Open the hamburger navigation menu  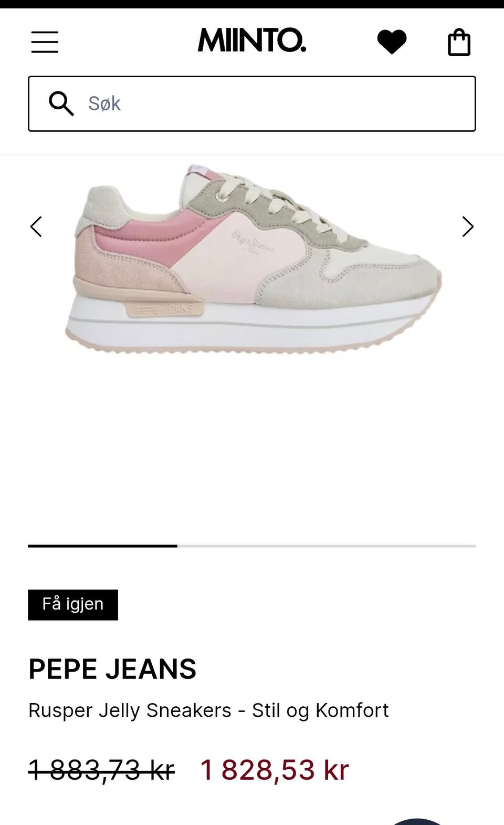pyautogui.click(x=45, y=42)
